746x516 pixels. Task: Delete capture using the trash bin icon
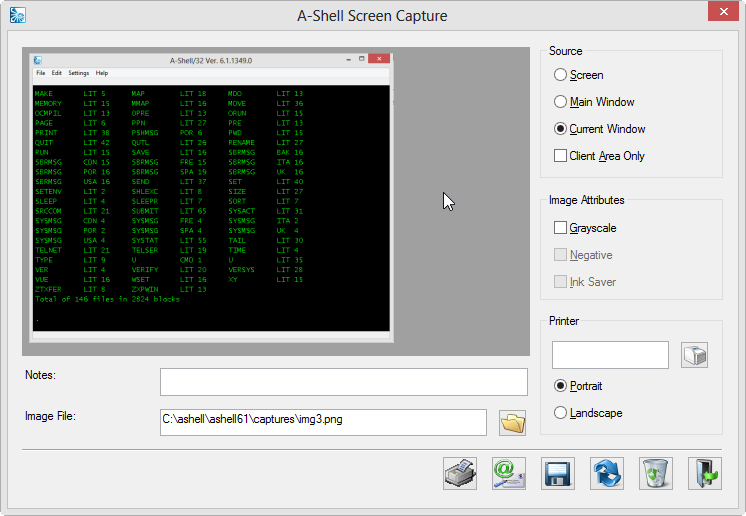pos(656,473)
